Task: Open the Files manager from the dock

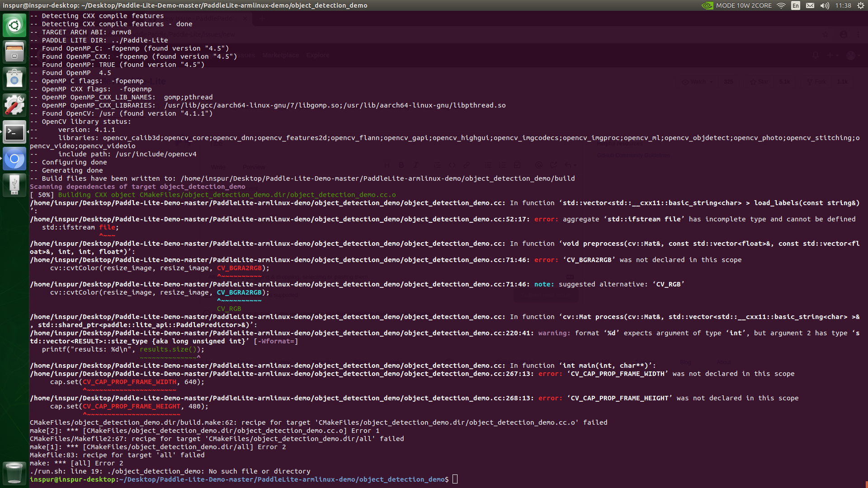Action: point(14,52)
